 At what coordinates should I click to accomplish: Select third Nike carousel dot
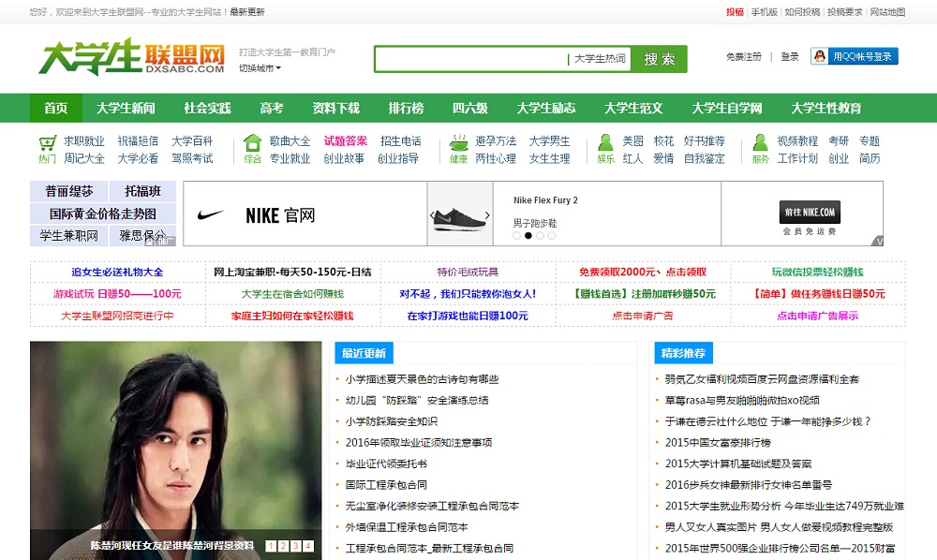[541, 236]
